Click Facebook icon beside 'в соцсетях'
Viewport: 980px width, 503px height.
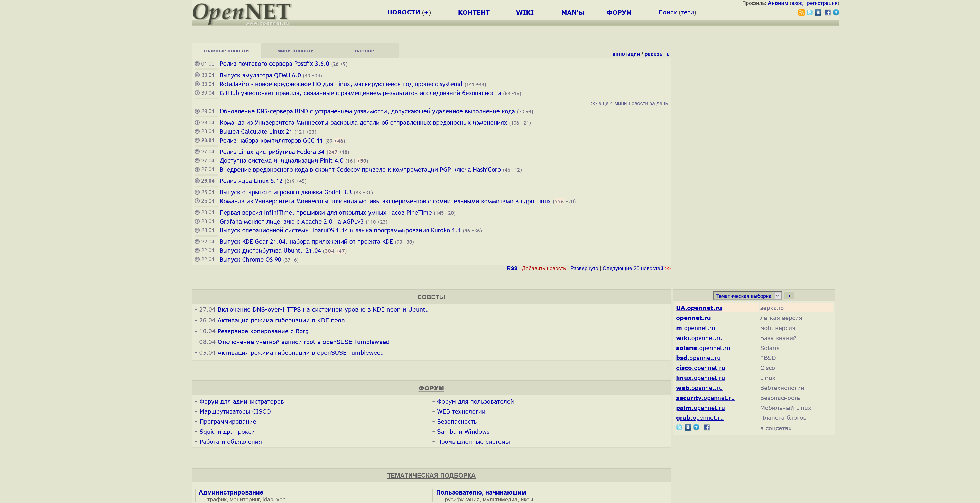(x=707, y=427)
